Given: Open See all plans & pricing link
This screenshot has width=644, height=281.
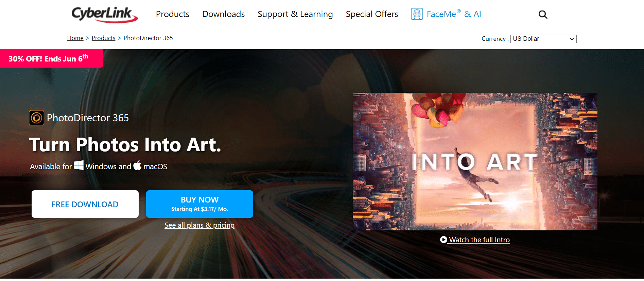Looking at the screenshot, I should click(x=199, y=225).
